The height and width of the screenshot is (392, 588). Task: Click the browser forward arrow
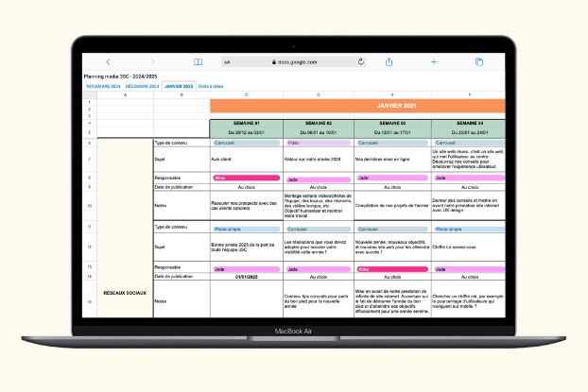[153, 61]
